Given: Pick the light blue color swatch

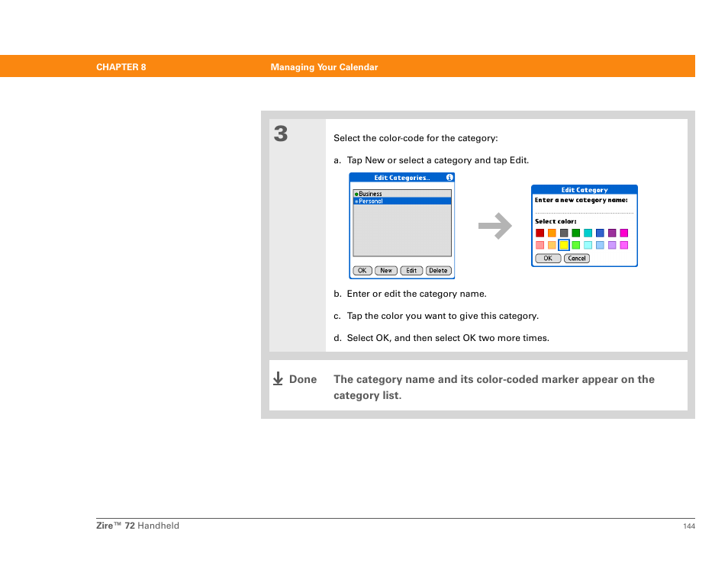Looking at the screenshot, I should 600,245.
